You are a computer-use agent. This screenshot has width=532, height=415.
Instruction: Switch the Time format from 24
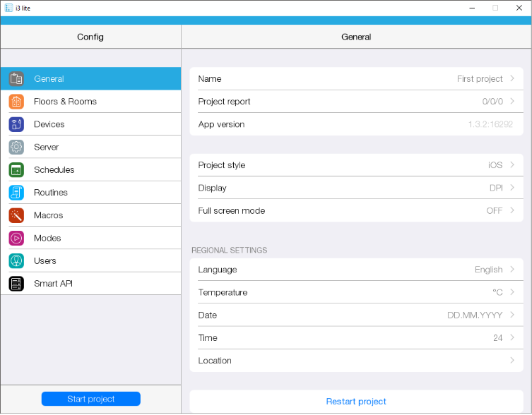356,338
